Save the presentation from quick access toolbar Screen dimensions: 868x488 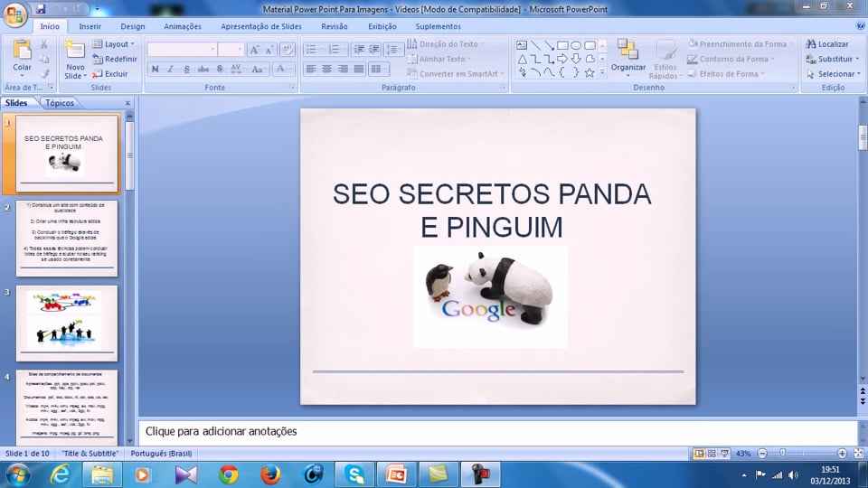coord(41,9)
